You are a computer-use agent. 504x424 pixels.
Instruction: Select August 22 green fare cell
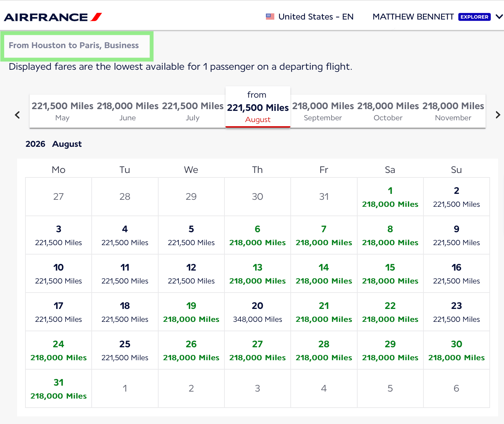(x=390, y=312)
